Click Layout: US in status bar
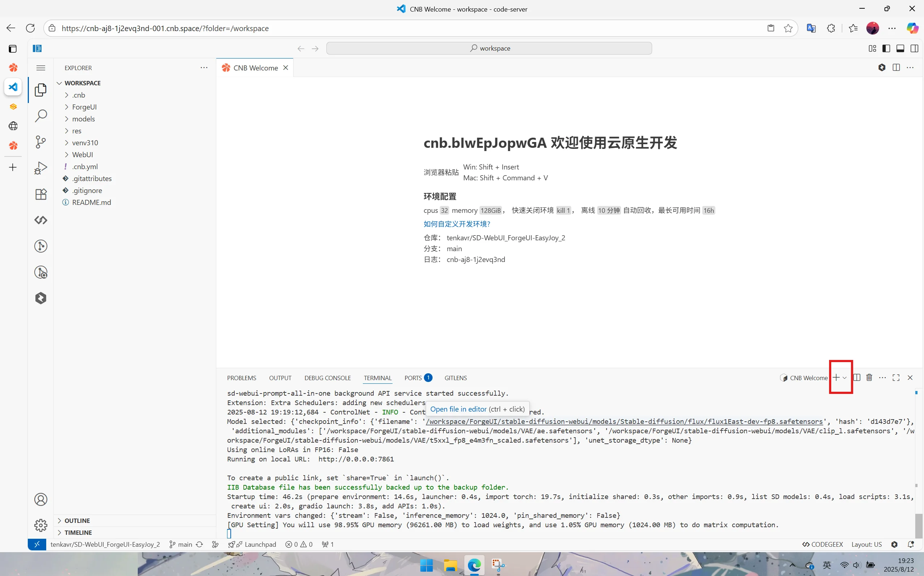924x576 pixels. pos(867,544)
